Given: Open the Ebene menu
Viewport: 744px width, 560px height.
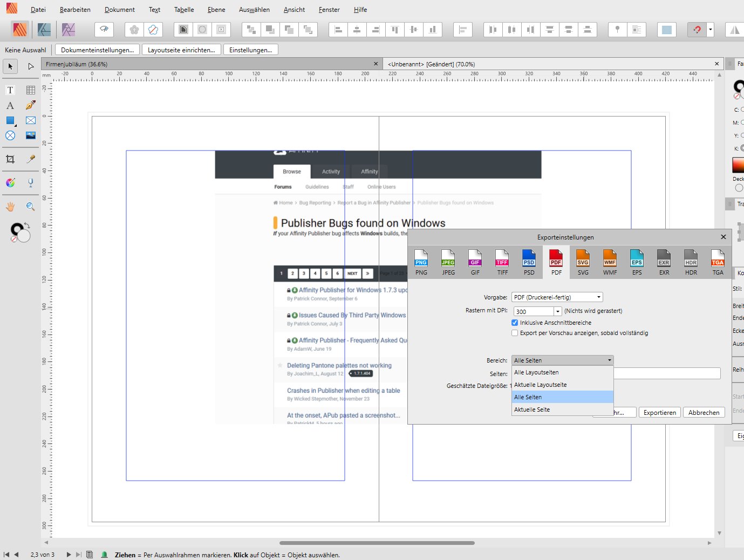Looking at the screenshot, I should pos(216,10).
